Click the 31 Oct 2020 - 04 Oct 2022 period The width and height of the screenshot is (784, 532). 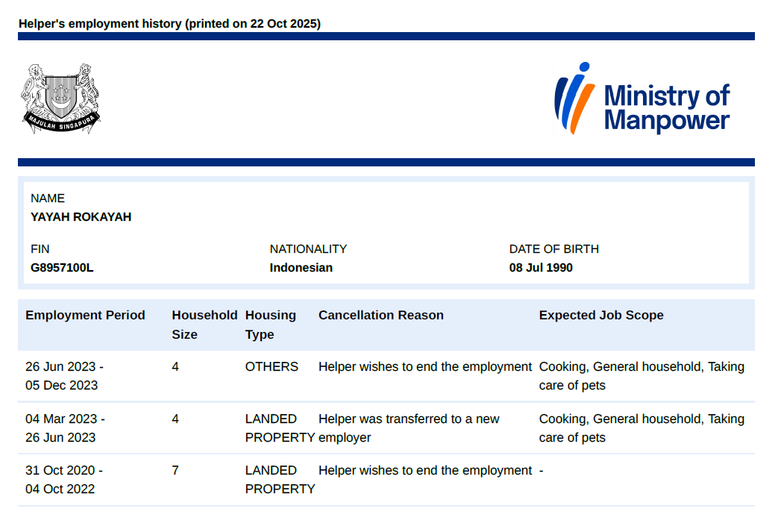coord(64,480)
